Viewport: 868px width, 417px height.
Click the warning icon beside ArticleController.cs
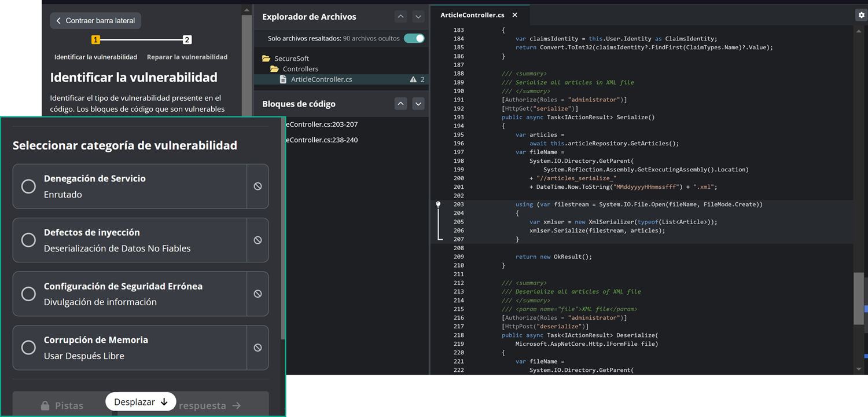[x=413, y=79]
